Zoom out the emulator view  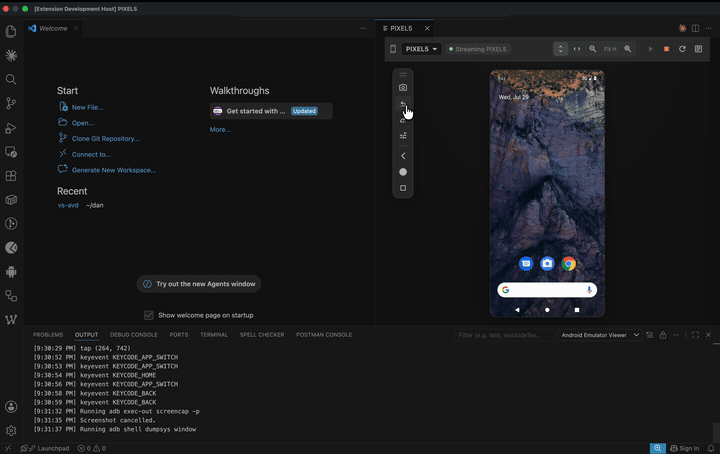(593, 49)
